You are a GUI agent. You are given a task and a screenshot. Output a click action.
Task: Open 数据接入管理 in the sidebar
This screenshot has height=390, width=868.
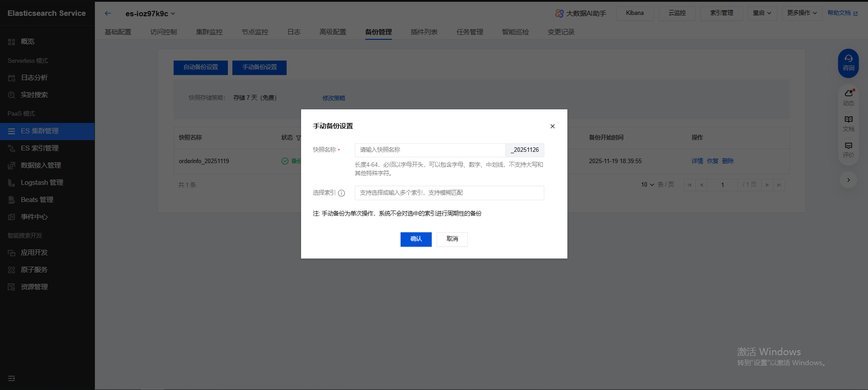pyautogui.click(x=47, y=165)
